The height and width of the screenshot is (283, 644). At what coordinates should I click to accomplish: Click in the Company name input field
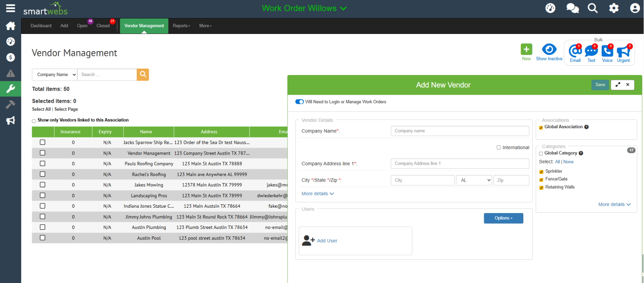(460, 131)
